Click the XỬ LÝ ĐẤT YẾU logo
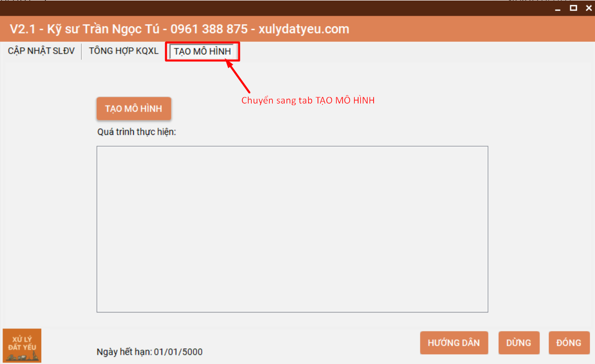The height and width of the screenshot is (364, 595). pos(22,345)
